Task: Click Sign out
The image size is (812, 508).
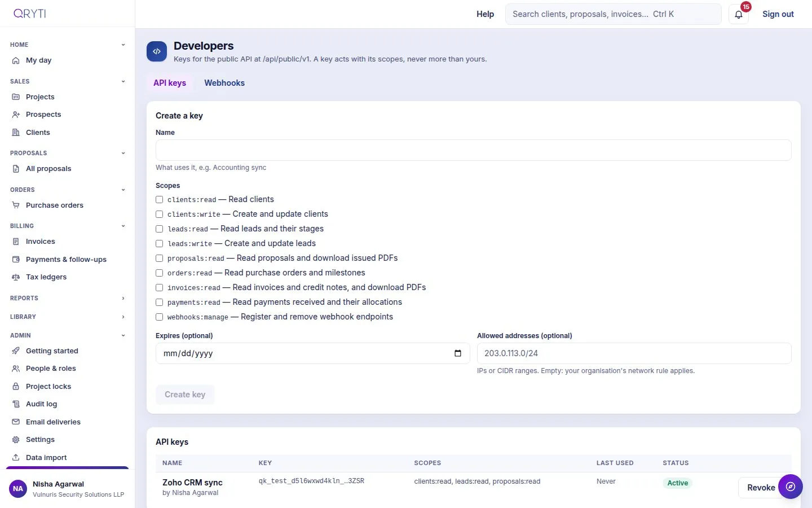Action: click(778, 14)
